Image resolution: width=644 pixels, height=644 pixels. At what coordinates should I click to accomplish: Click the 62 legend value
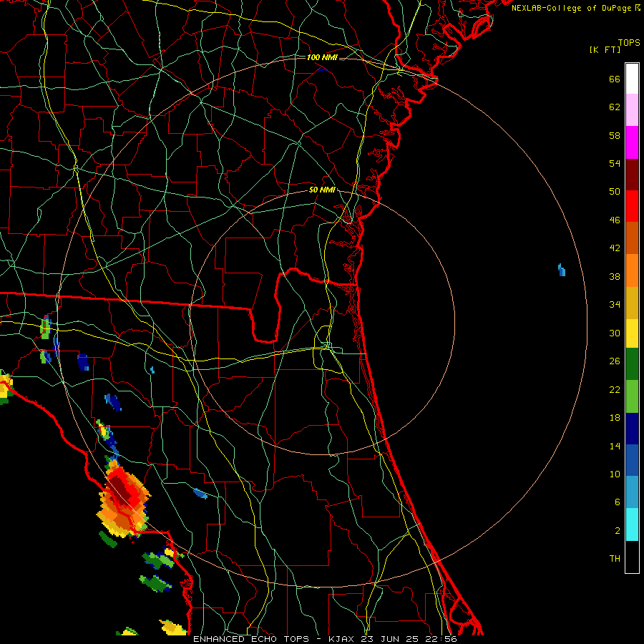point(615,107)
